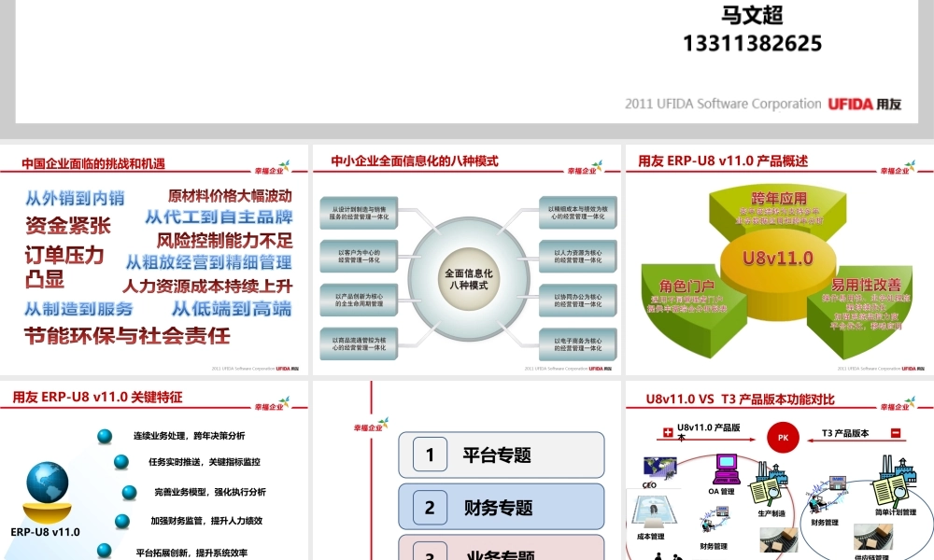
Task: Click the name 马文超
Action: pos(752,14)
